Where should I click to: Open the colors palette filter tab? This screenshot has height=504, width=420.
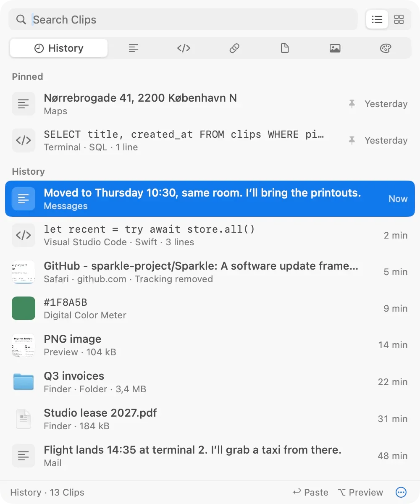(x=386, y=48)
